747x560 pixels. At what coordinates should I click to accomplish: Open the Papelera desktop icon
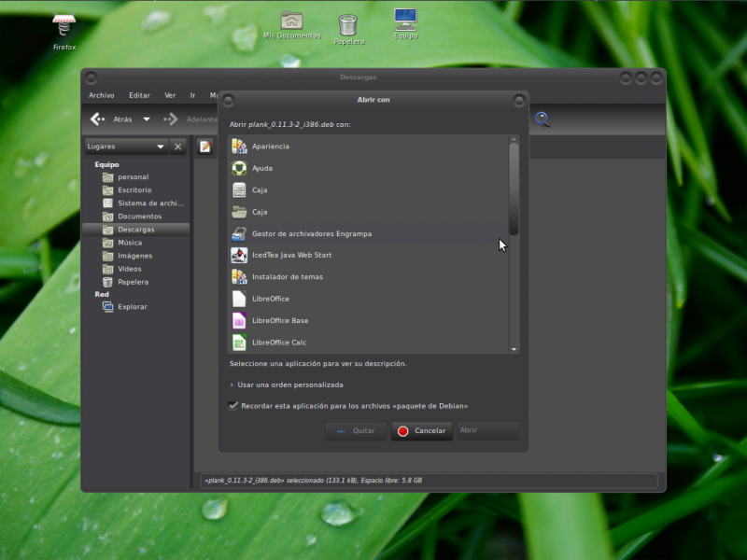[x=347, y=24]
